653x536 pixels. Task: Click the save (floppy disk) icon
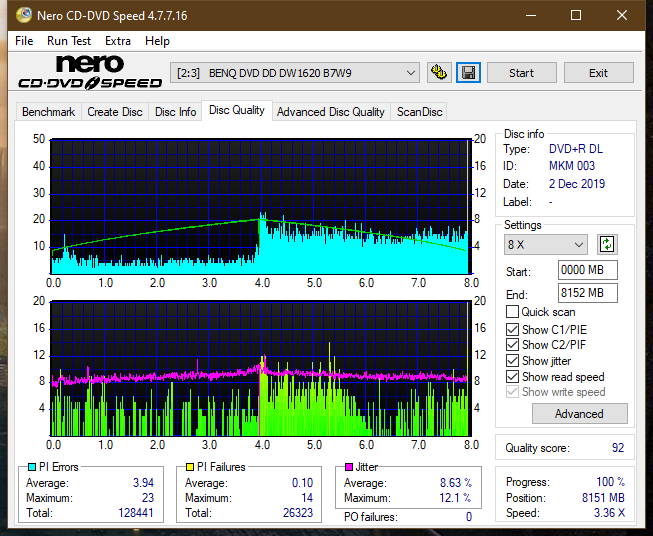(x=468, y=73)
